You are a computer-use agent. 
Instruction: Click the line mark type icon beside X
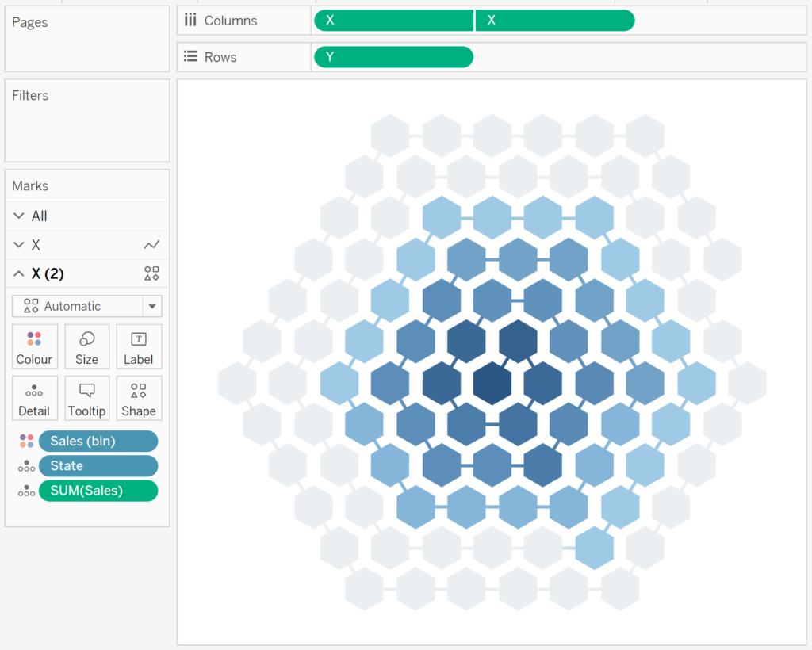click(x=151, y=245)
